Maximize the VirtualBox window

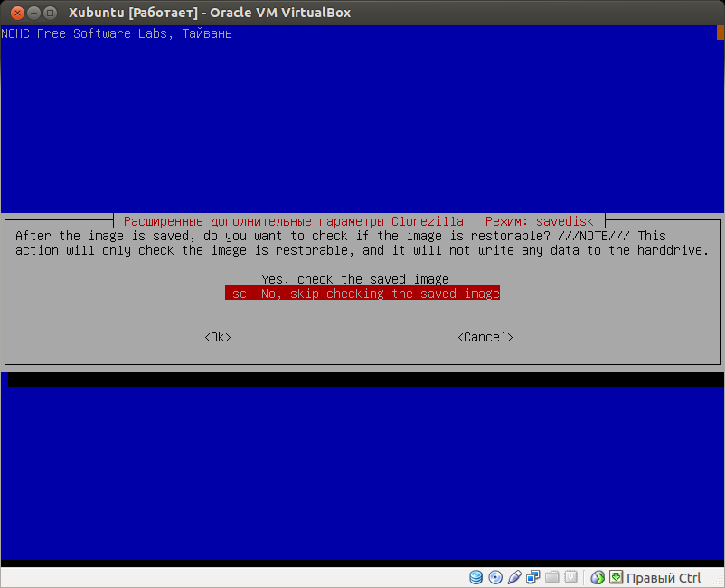point(51,13)
